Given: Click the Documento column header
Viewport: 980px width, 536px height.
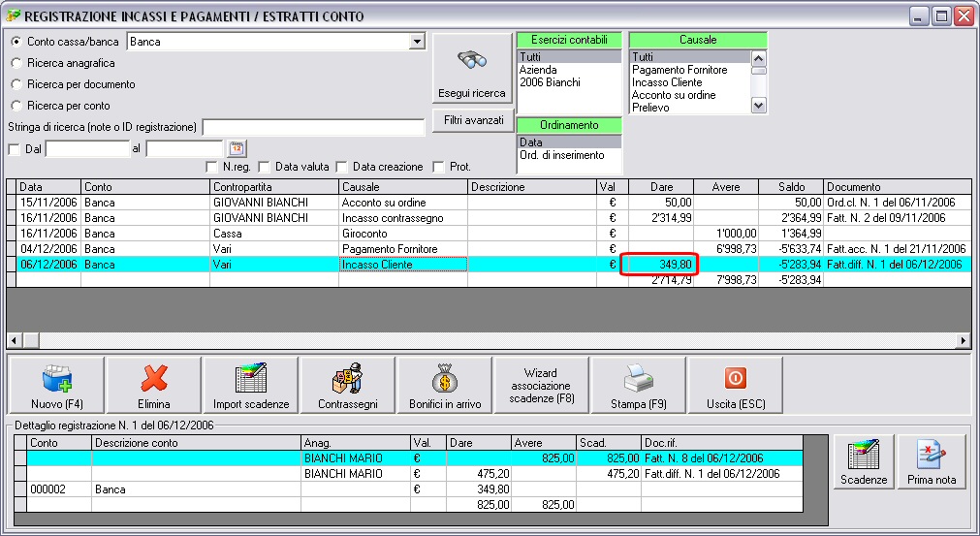Looking at the screenshot, I should pos(899,187).
